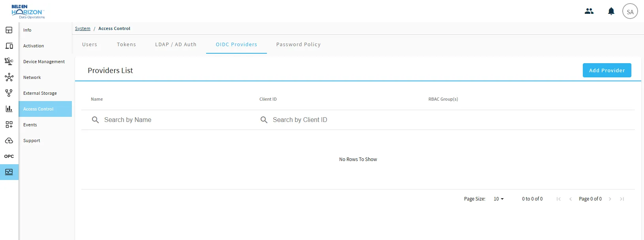Select the network hub icon in rail

[9, 77]
